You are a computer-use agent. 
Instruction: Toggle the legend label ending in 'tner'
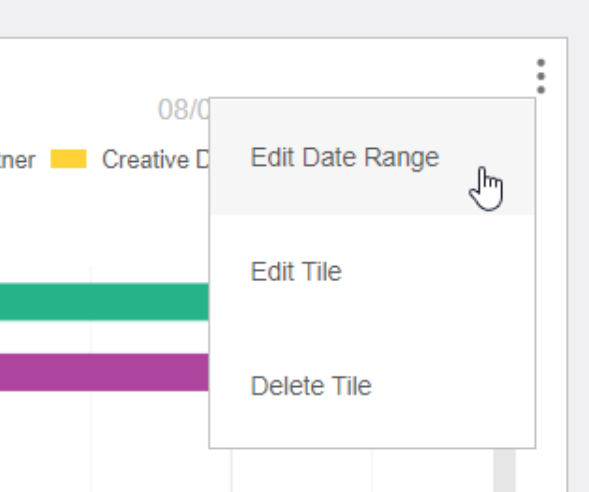tap(17, 160)
